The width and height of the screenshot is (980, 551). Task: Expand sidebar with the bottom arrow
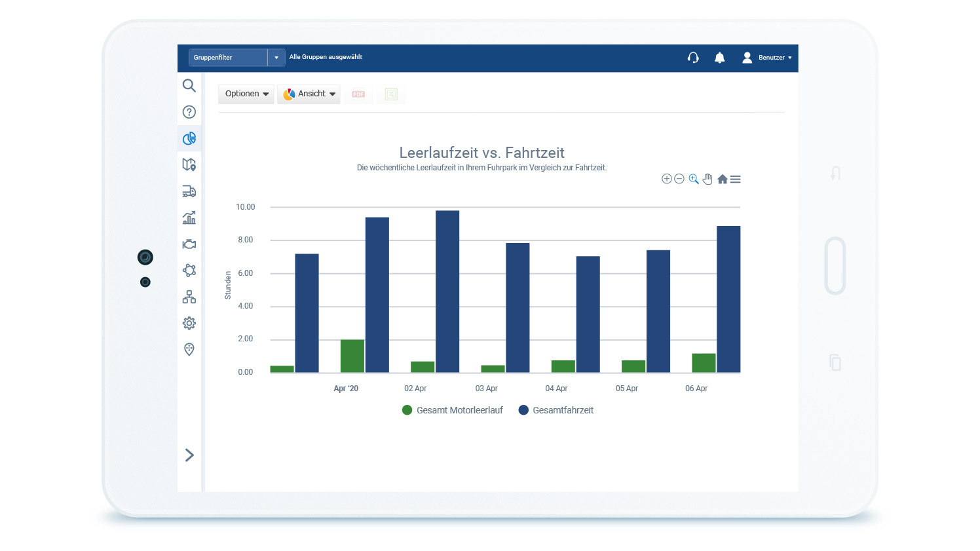[x=189, y=455]
